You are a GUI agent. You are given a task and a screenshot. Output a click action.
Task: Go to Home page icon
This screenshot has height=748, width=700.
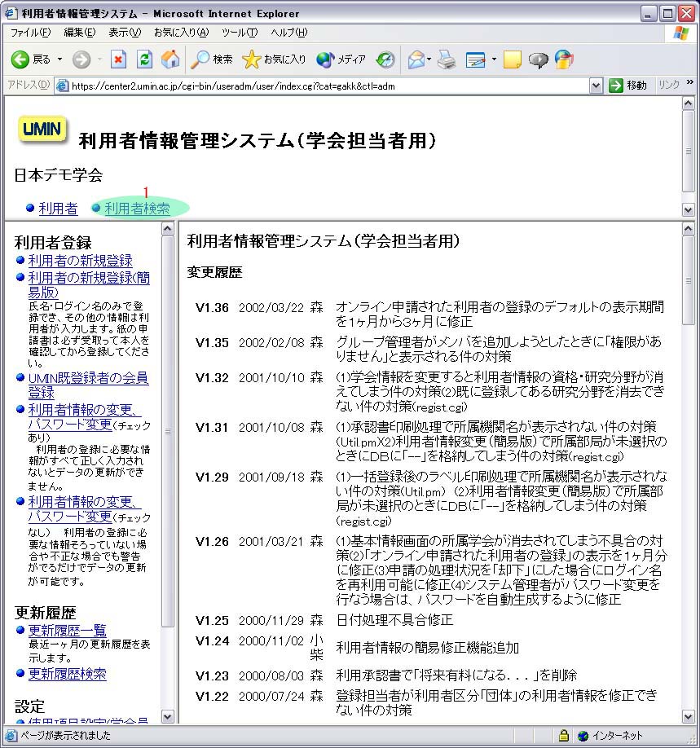click(169, 59)
